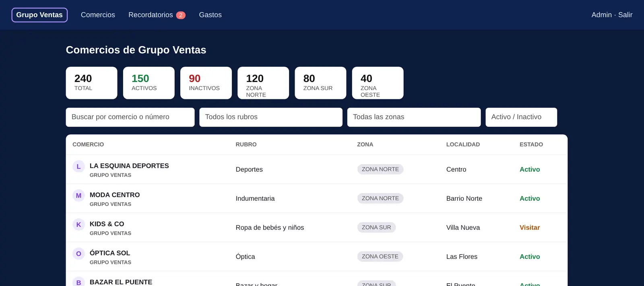The width and height of the screenshot is (644, 286).
Task: Click the ESTADO column header
Action: [531, 144]
